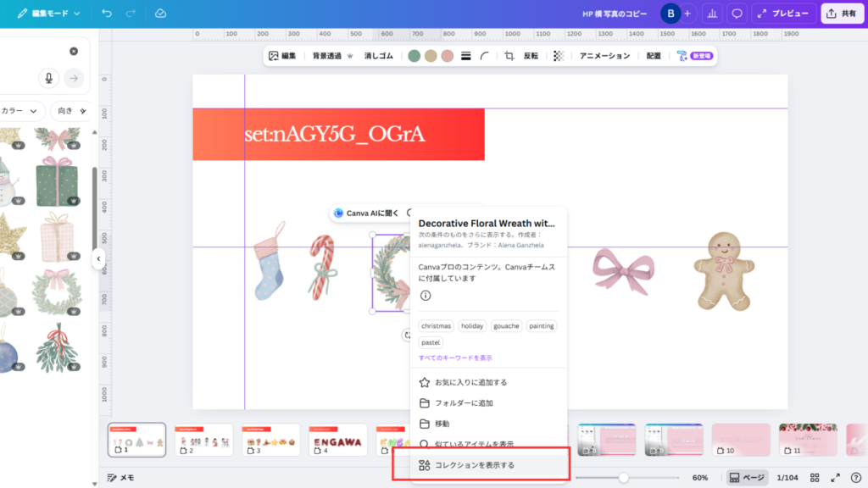Expand the 編集モード dropdown
Viewport: 868px width, 488px height.
[x=49, y=14]
